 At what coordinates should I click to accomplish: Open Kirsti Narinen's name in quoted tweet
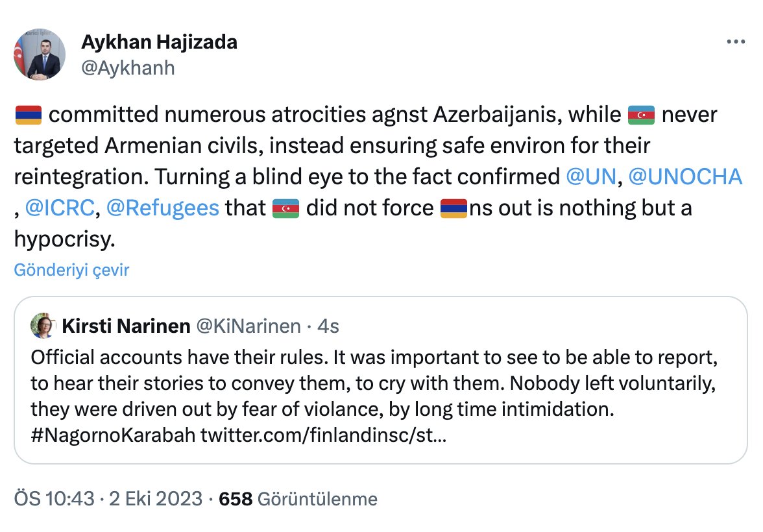126,326
